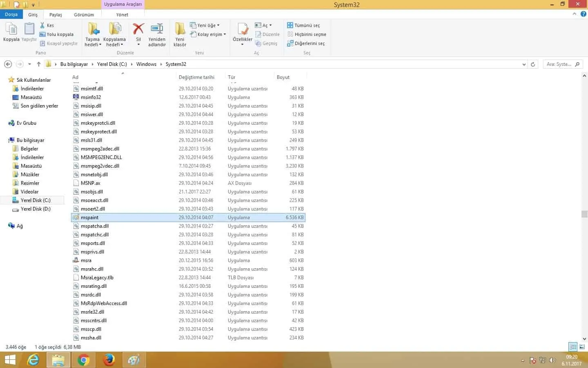Click the Yapıştır (Paste) ribbon icon

29,32
